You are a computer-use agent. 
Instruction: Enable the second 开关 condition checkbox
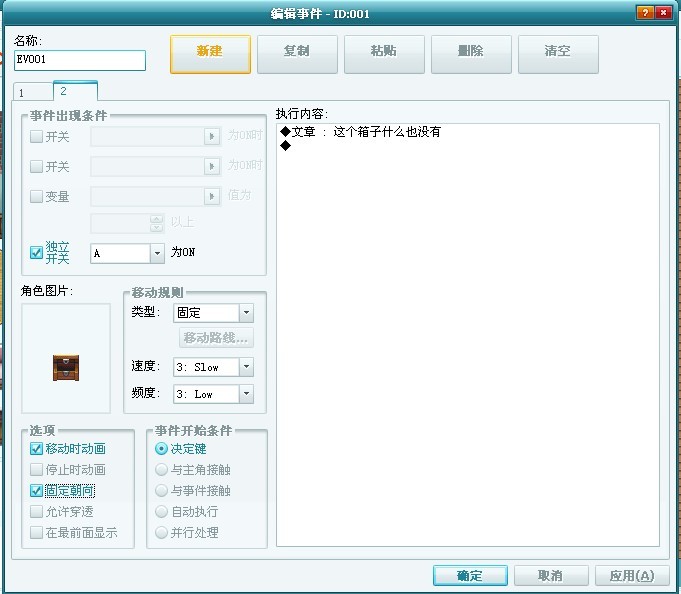36,166
